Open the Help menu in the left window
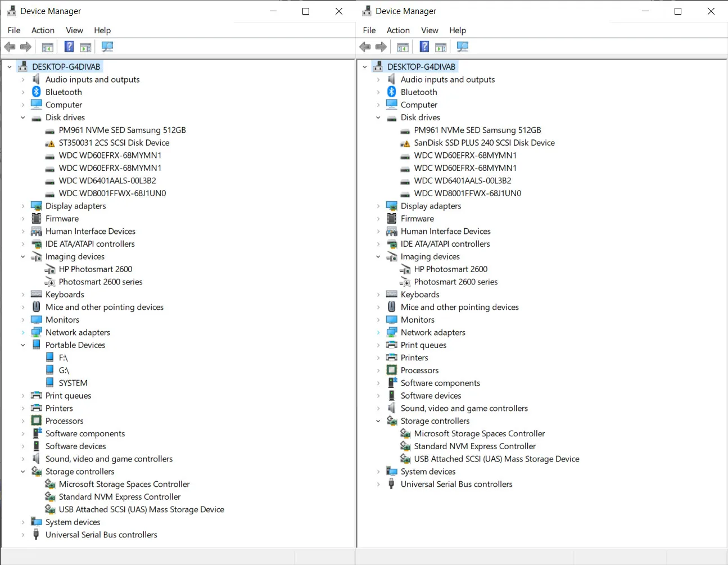The width and height of the screenshot is (728, 565). click(x=102, y=30)
